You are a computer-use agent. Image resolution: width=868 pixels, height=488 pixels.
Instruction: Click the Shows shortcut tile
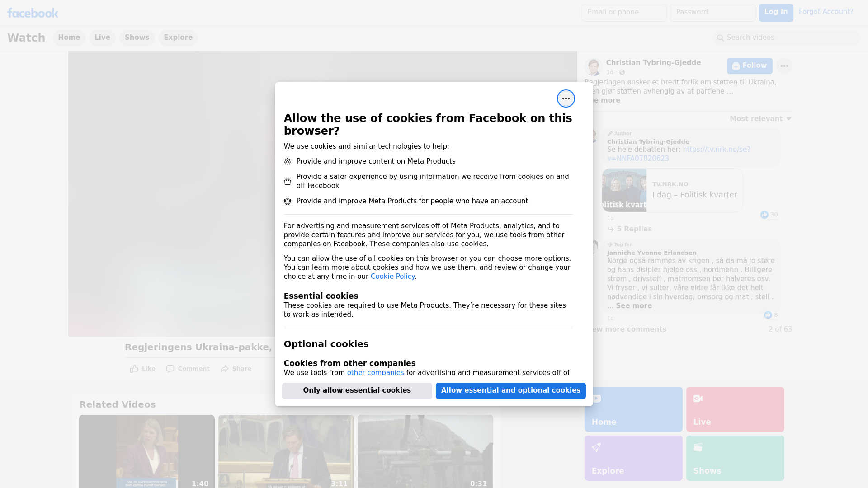(735, 458)
